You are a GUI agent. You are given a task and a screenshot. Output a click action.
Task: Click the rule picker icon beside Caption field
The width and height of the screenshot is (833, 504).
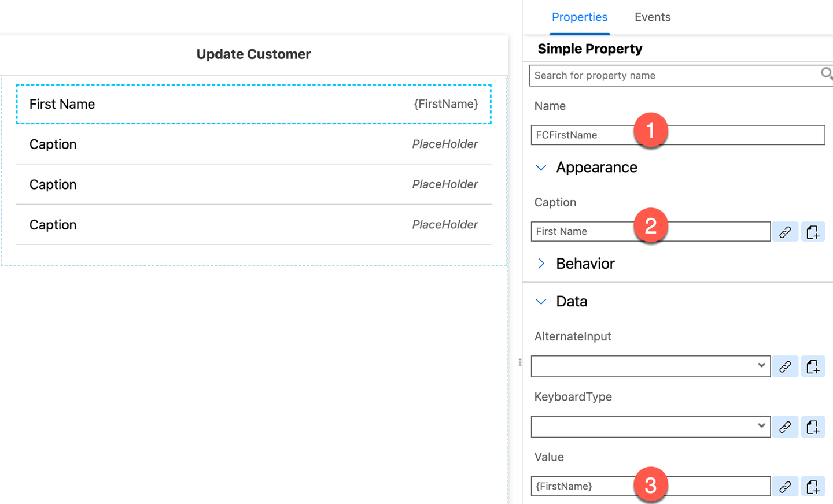[x=813, y=232]
